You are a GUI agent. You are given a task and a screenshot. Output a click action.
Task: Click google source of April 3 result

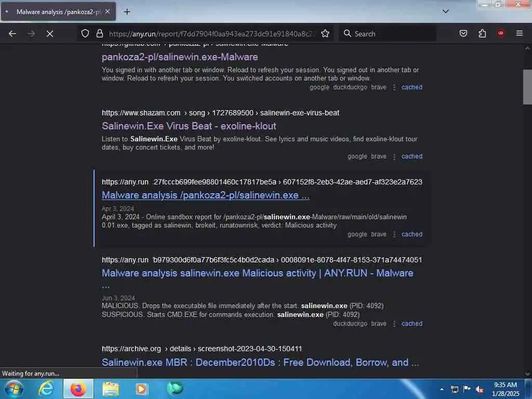click(x=357, y=234)
